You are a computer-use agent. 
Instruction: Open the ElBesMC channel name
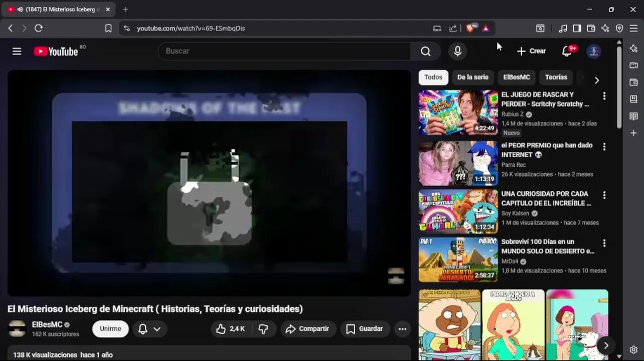tap(47, 325)
